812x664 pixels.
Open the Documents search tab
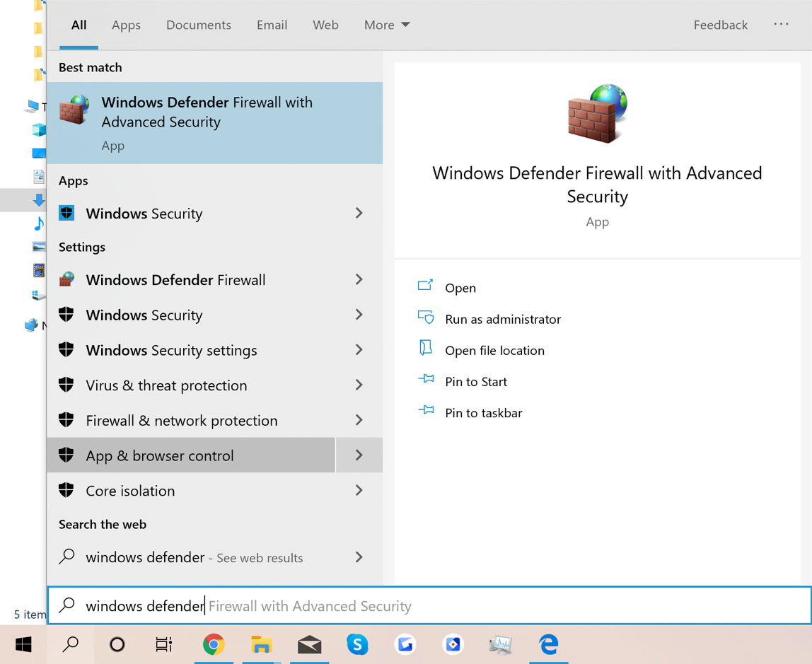coord(198,25)
